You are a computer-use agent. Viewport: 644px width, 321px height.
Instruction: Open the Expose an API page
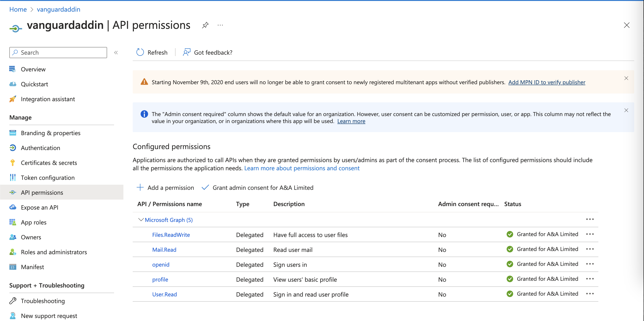(x=40, y=207)
